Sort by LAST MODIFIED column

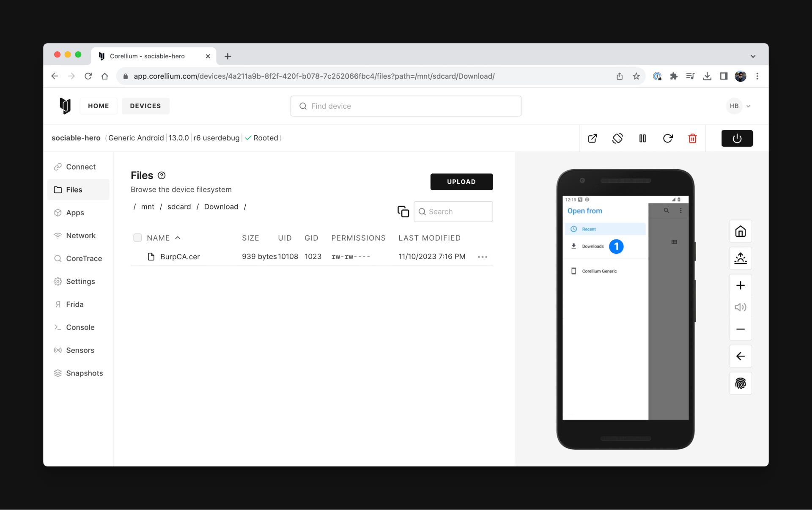pos(429,238)
